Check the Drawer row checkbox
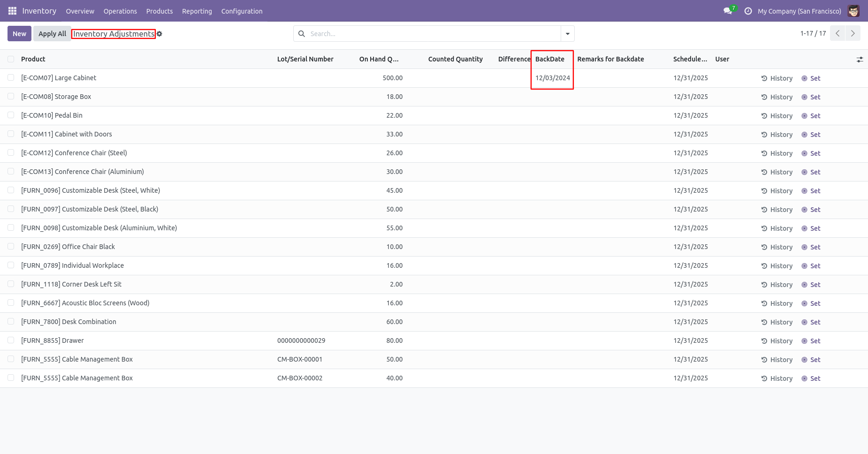Image resolution: width=868 pixels, height=454 pixels. coord(11,340)
